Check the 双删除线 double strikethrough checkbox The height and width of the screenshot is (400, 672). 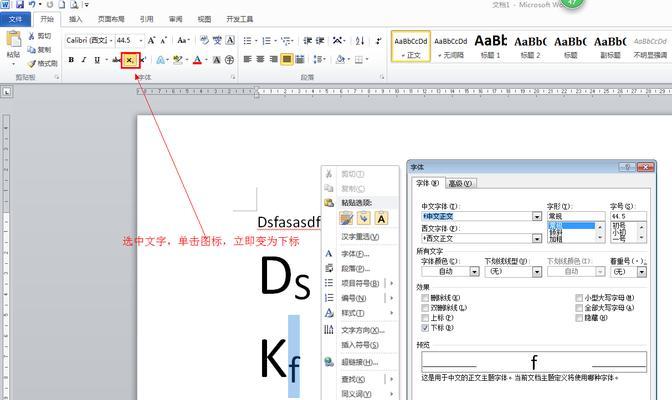pyautogui.click(x=425, y=308)
